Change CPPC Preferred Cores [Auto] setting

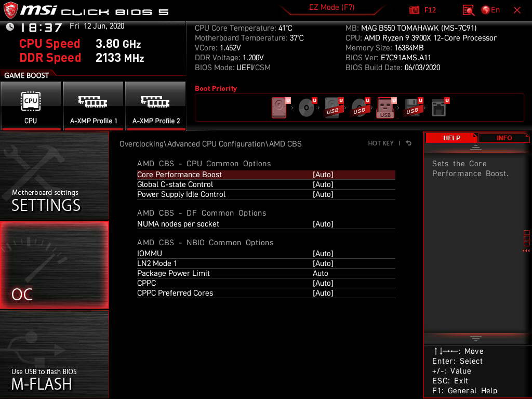point(323,293)
